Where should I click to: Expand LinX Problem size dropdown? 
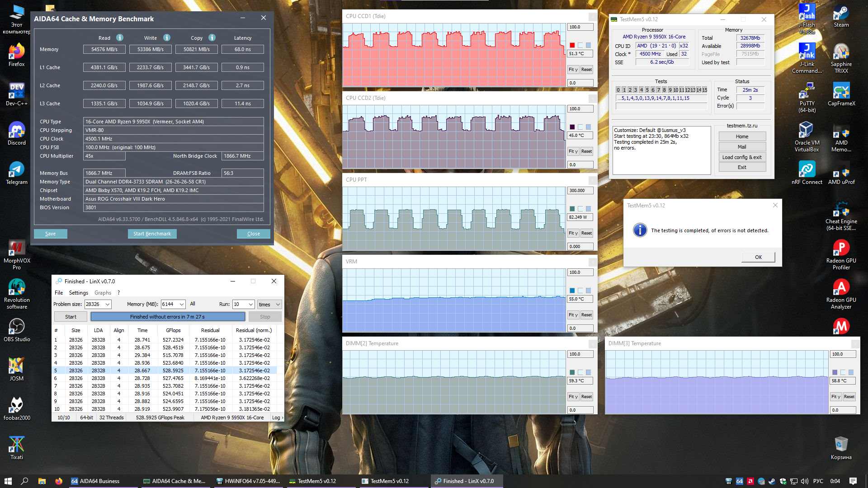[x=108, y=305]
